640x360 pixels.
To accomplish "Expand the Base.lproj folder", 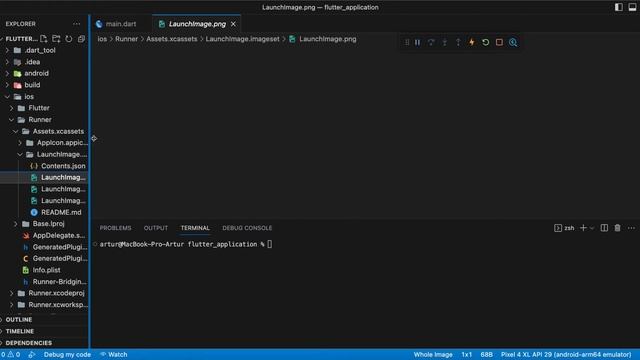I will pyautogui.click(x=44, y=224).
